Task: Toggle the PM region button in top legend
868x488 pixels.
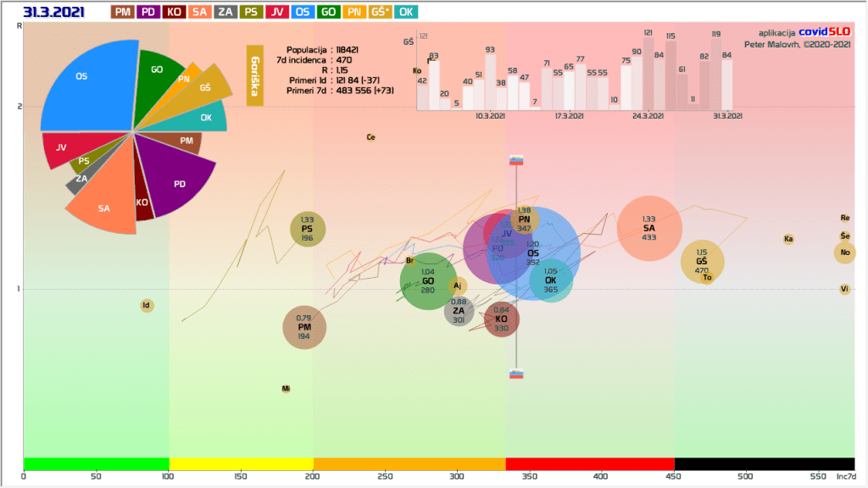Action: pos(123,12)
